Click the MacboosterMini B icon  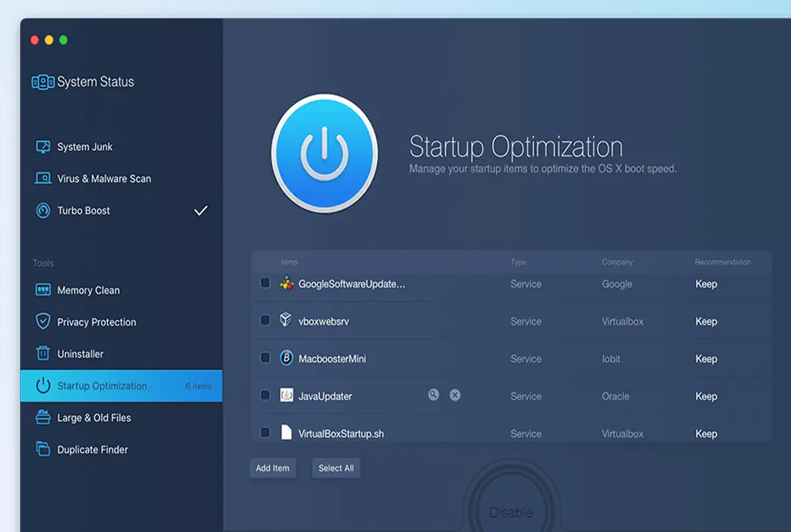point(286,357)
